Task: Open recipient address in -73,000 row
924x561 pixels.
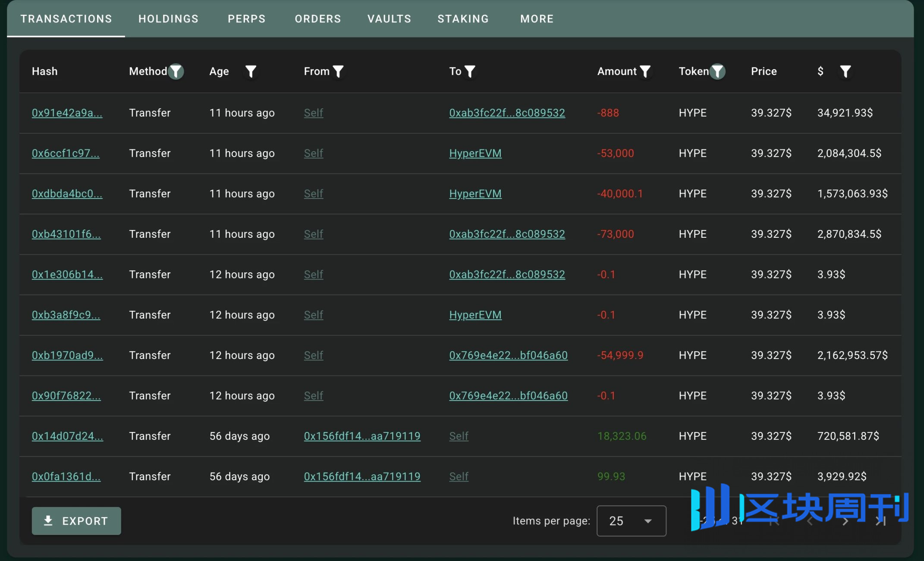Action: [507, 234]
